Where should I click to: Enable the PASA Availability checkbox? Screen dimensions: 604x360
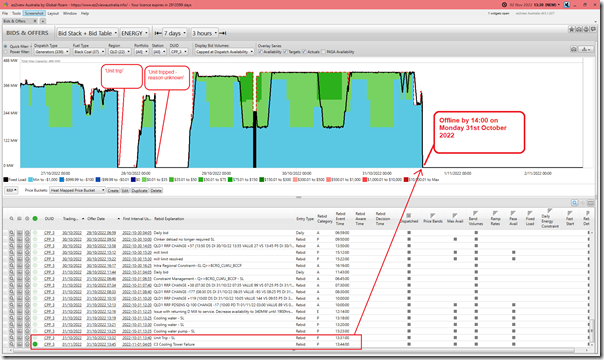click(x=323, y=52)
